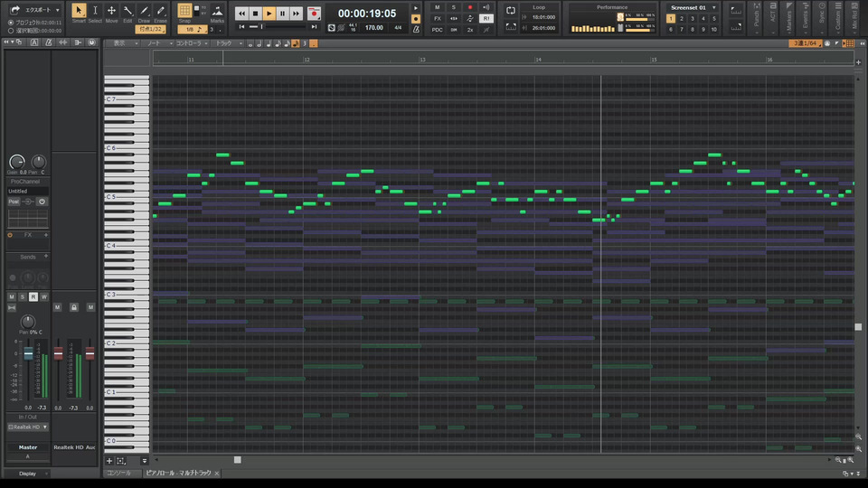Toggle global Mute (M) in Mix module
Screen dimensions: 868x488
tap(438, 8)
